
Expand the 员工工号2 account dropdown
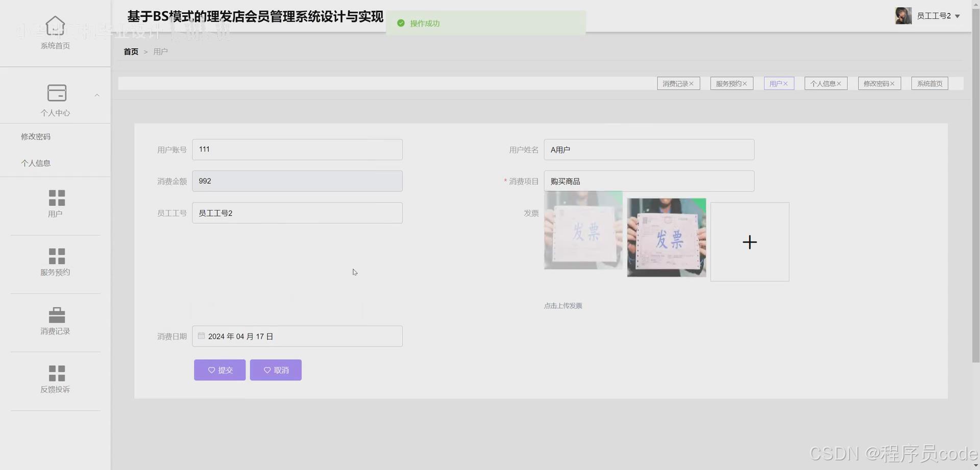[959, 16]
